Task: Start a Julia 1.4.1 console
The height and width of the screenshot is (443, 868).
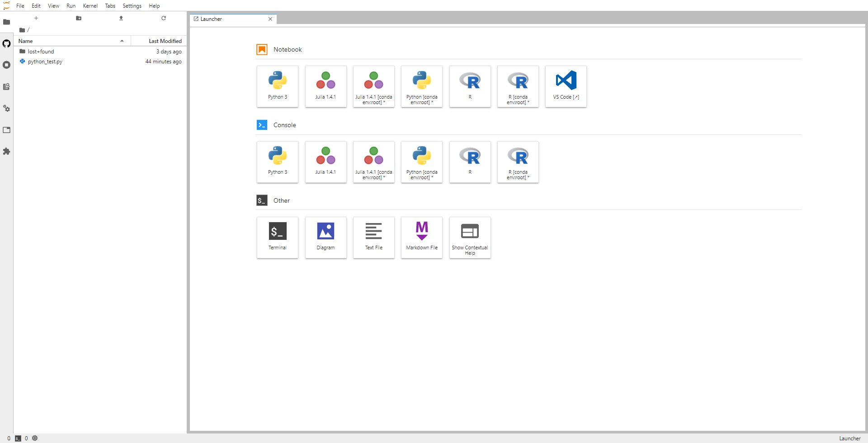Action: (325, 162)
